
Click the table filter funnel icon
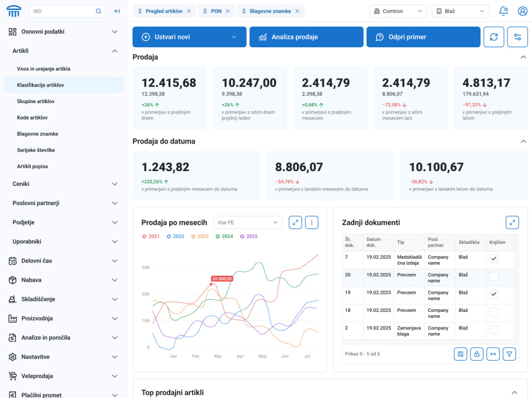(x=509, y=354)
